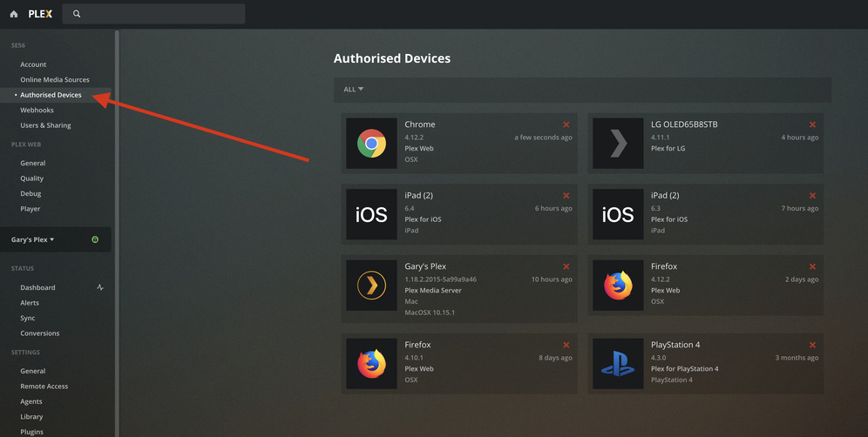Open Alerts status page
Screen dimensions: 868x437
30,303
